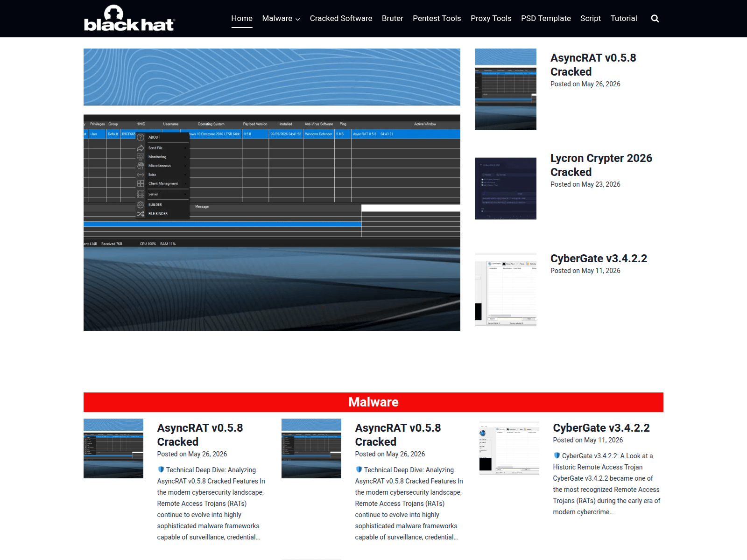Open Malware section CyberGate v3.4.2.2 title

[601, 428]
